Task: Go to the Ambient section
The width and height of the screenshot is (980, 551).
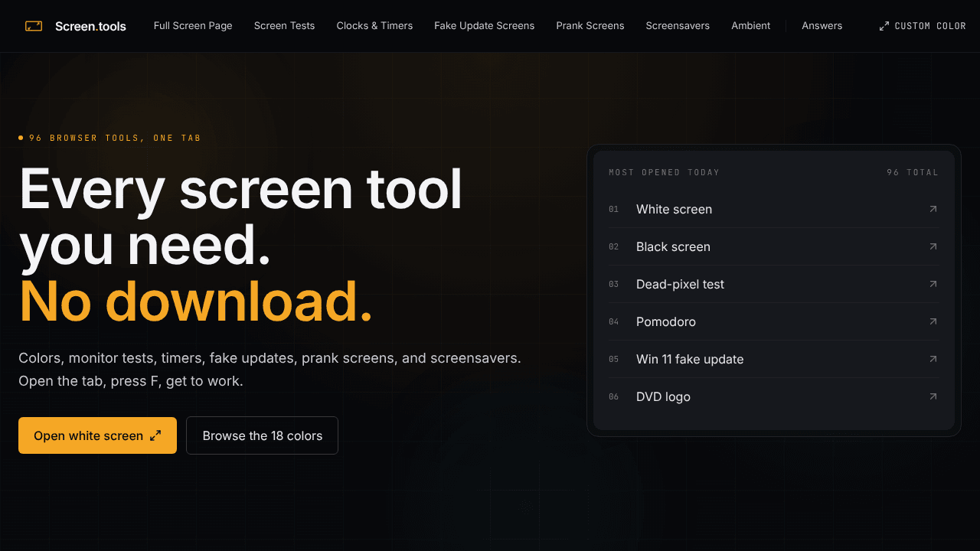Action: pyautogui.click(x=750, y=26)
